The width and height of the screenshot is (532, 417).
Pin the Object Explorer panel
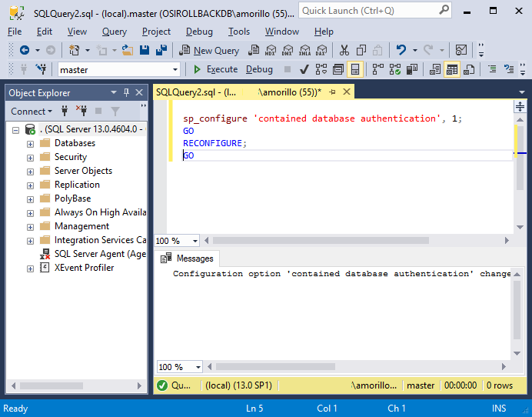click(x=126, y=92)
